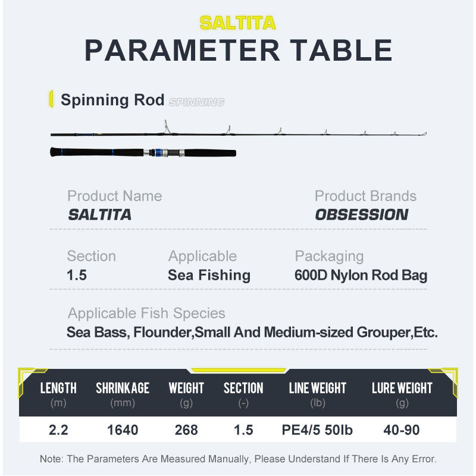
Task: Click the 600D Nylon Rod Bag text
Action: point(361,275)
